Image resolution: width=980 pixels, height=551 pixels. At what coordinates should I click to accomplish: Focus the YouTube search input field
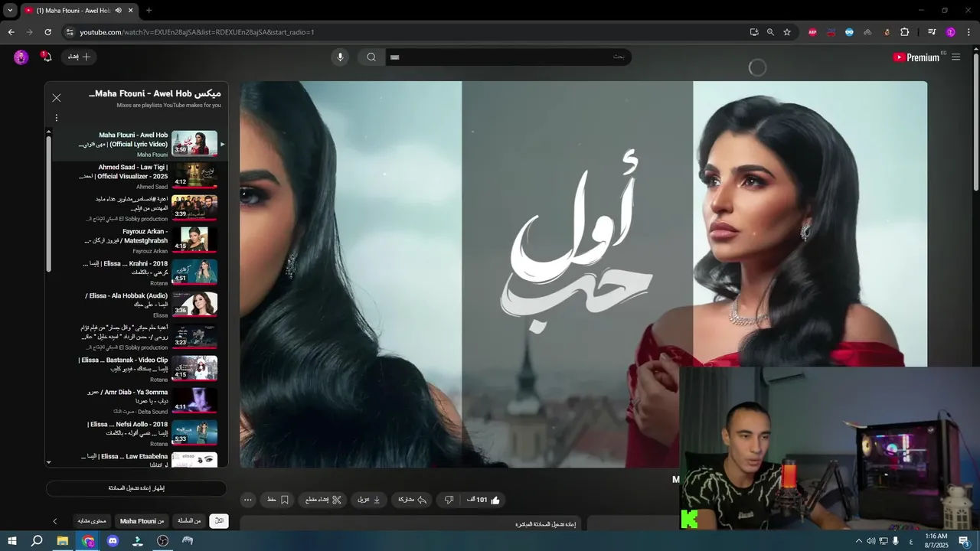tap(508, 57)
